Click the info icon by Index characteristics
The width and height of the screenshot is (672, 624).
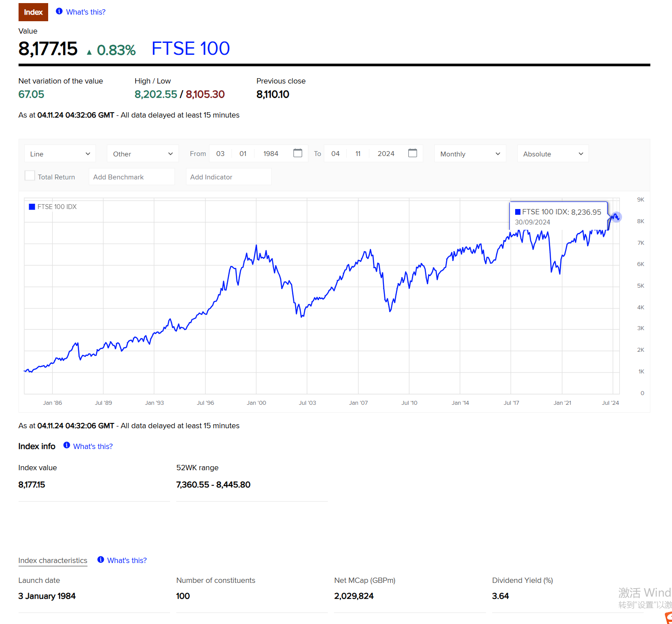[101, 559]
